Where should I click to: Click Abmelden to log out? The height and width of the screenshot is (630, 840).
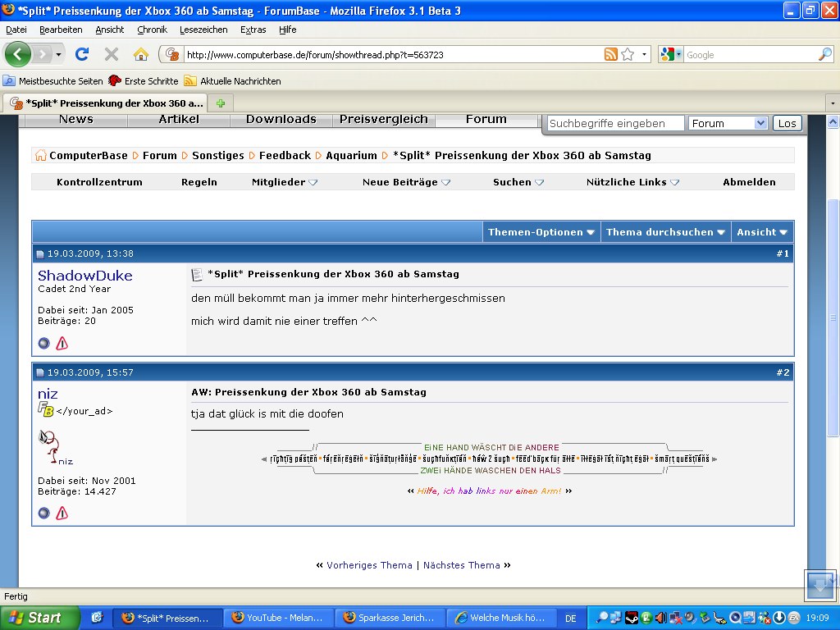tap(749, 182)
